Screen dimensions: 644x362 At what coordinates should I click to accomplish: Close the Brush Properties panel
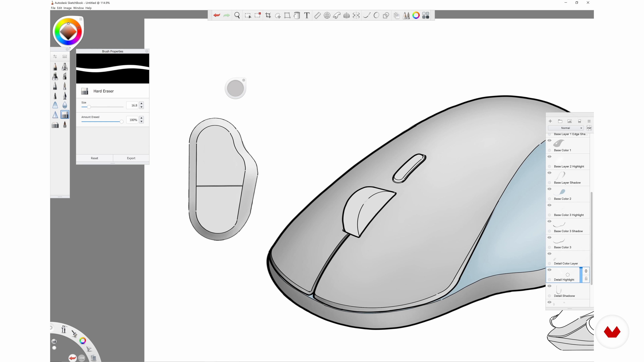pos(147,51)
